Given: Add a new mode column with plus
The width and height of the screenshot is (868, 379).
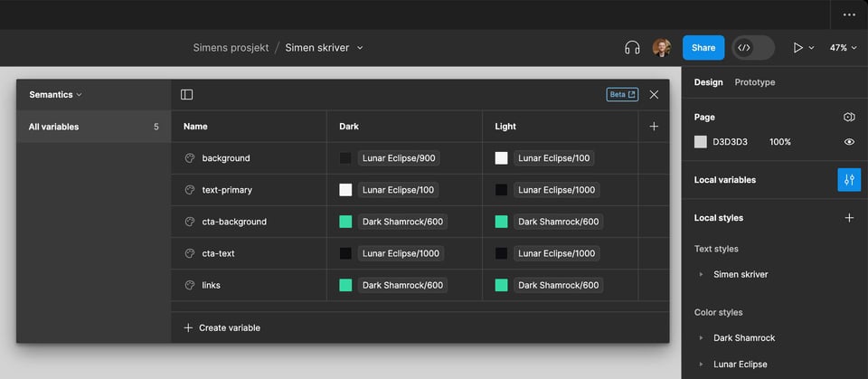Looking at the screenshot, I should pyautogui.click(x=654, y=127).
